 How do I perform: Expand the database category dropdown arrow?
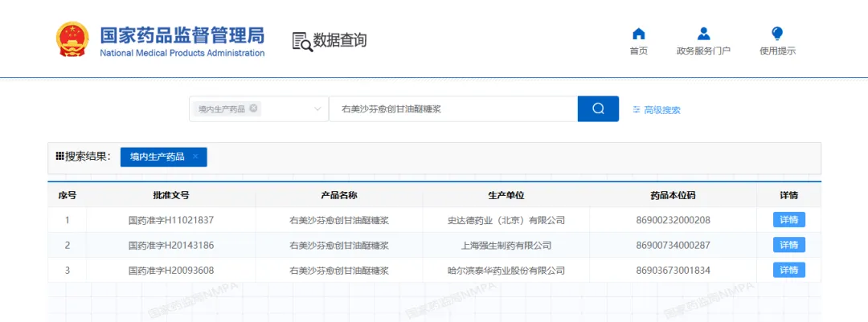317,109
